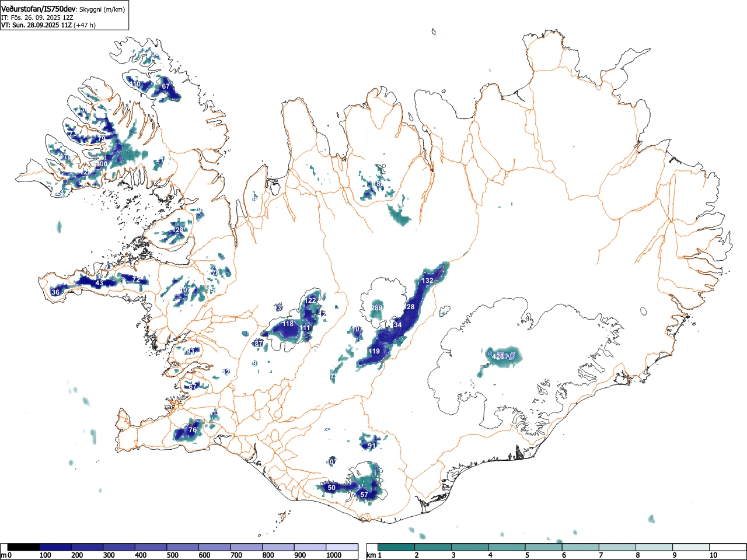Click the 'Skyggni (m/km)' parameter label
The width and height of the screenshot is (747, 560).
[x=102, y=9]
